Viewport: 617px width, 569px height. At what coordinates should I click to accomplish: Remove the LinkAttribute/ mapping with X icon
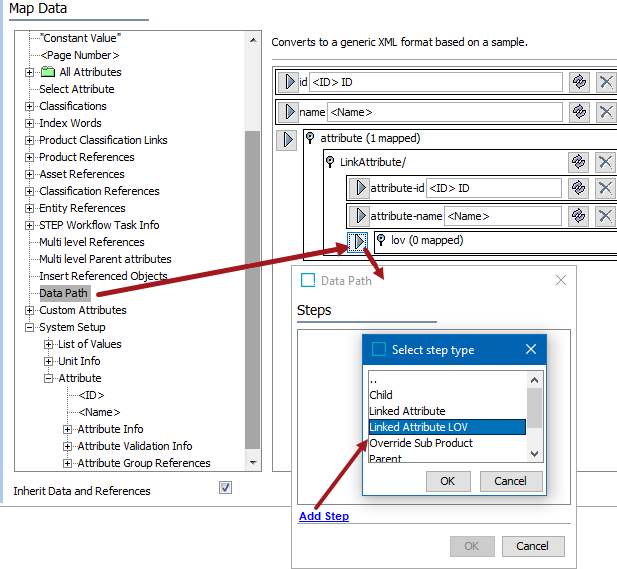(605, 162)
